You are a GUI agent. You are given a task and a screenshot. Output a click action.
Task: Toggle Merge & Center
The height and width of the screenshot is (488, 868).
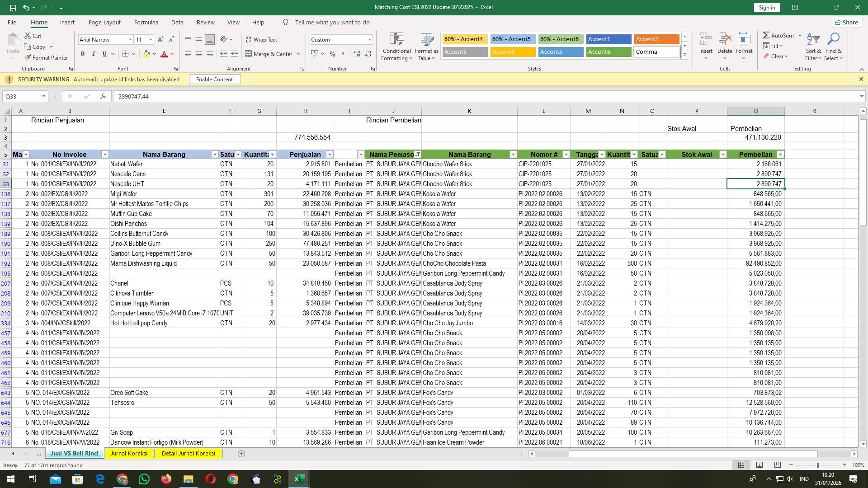(x=269, y=54)
